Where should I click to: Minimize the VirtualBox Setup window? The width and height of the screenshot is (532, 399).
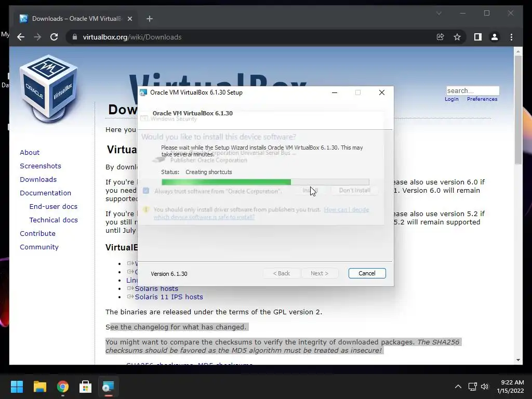tap(335, 92)
